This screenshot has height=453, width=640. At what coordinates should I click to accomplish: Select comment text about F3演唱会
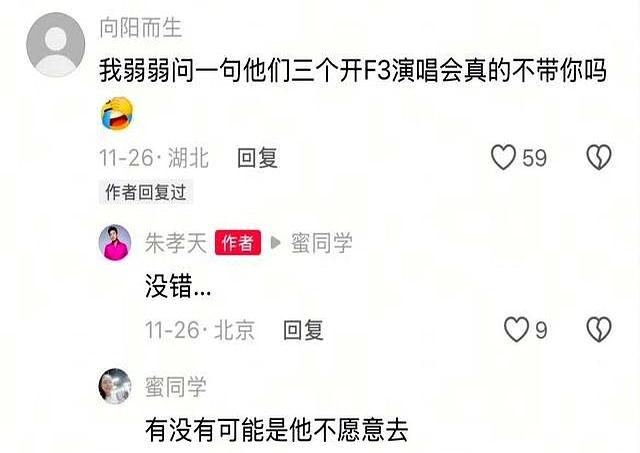click(x=353, y=71)
